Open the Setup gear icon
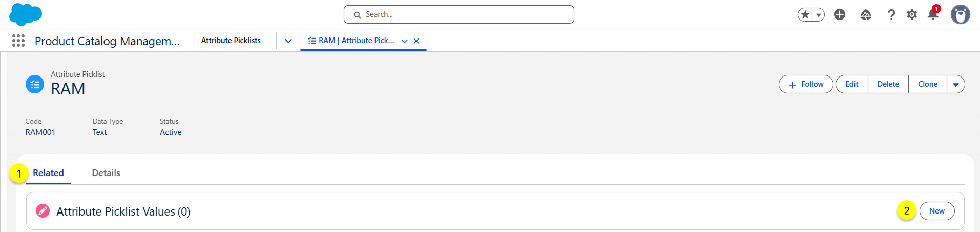Screen dimensions: 980x232 (x=912, y=14)
